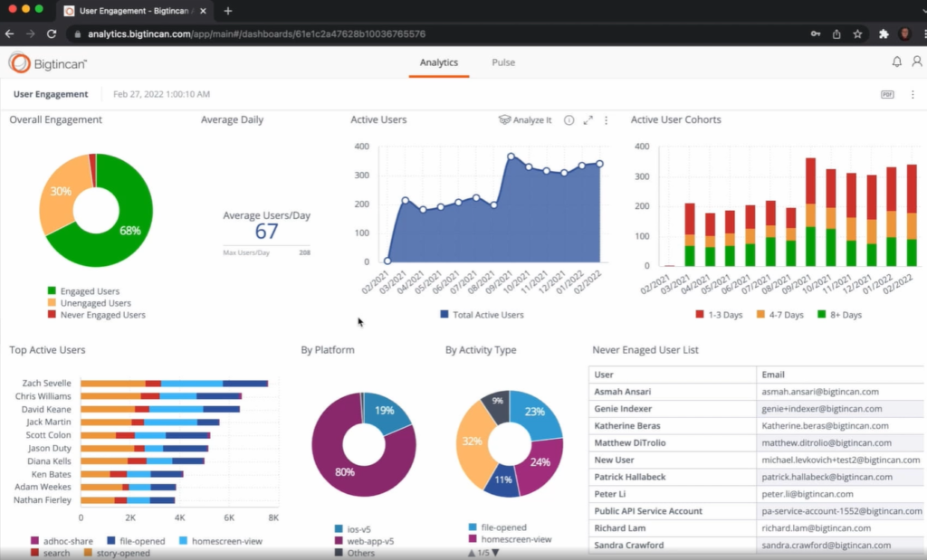Open the email asmah.ansari@bigtincan.com
This screenshot has width=927, height=560.
click(818, 391)
